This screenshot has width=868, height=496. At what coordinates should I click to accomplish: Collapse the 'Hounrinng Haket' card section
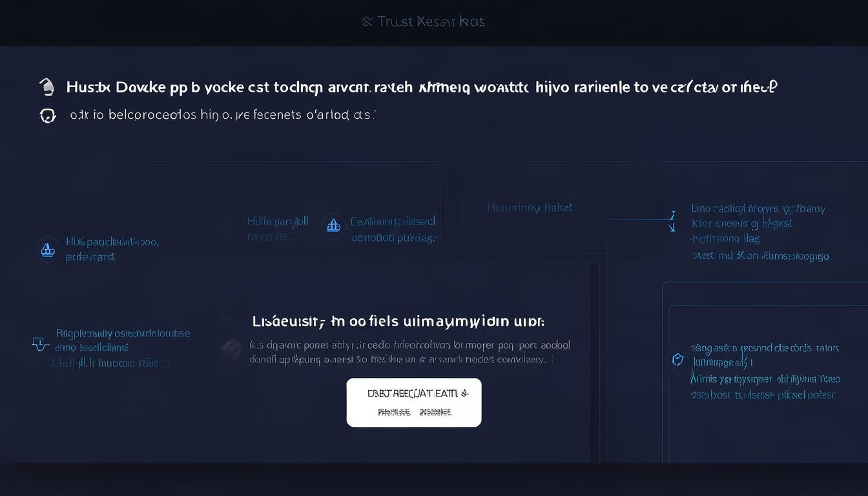529,207
